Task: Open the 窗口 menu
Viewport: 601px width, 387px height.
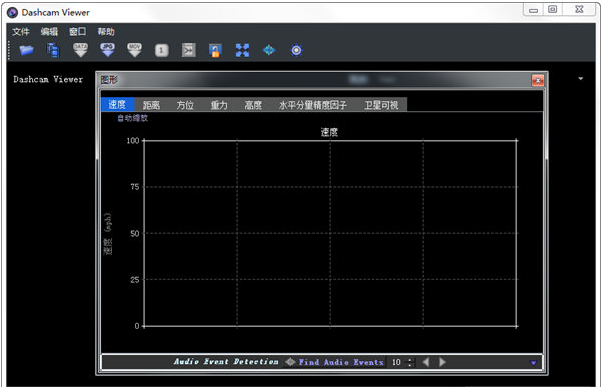Action: pos(78,31)
